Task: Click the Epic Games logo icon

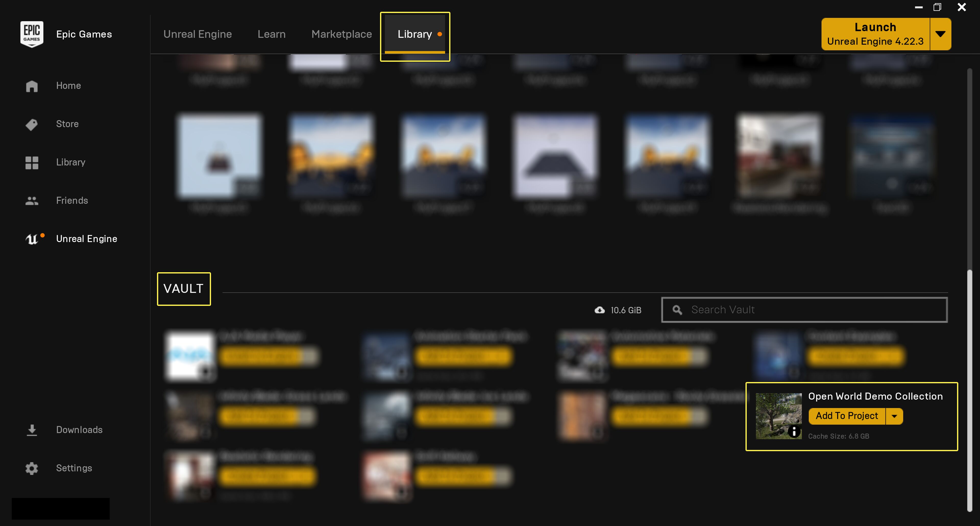Action: [x=32, y=34]
